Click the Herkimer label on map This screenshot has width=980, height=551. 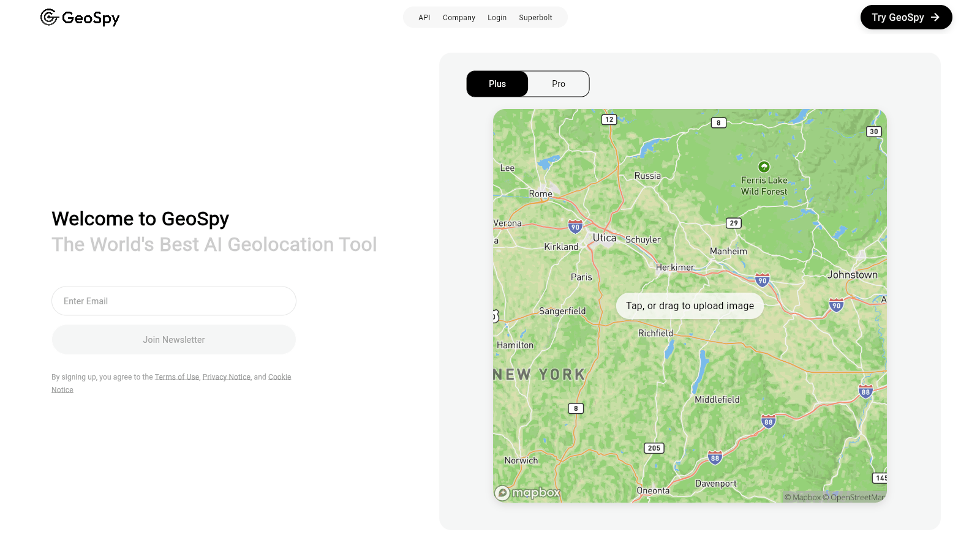[x=675, y=268]
